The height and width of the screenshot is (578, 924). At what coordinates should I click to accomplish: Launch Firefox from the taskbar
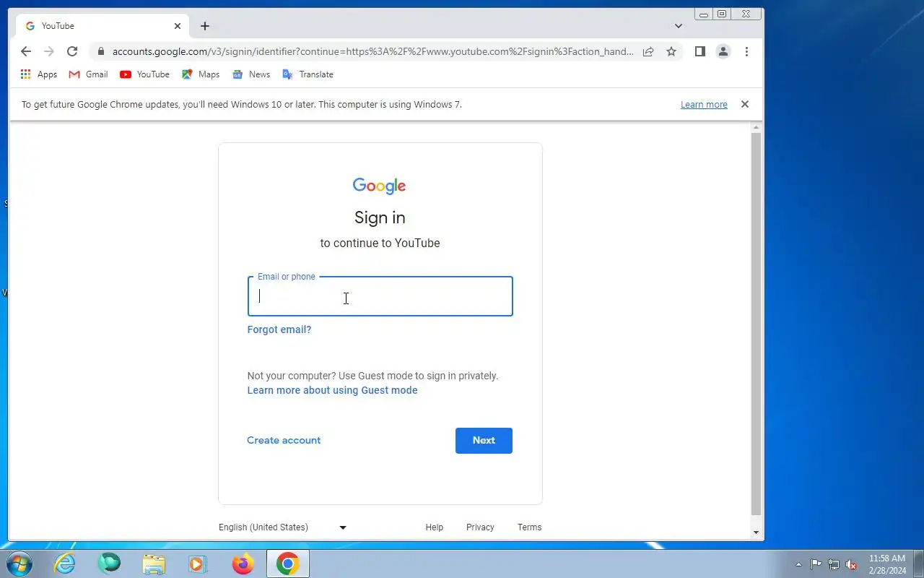click(243, 564)
